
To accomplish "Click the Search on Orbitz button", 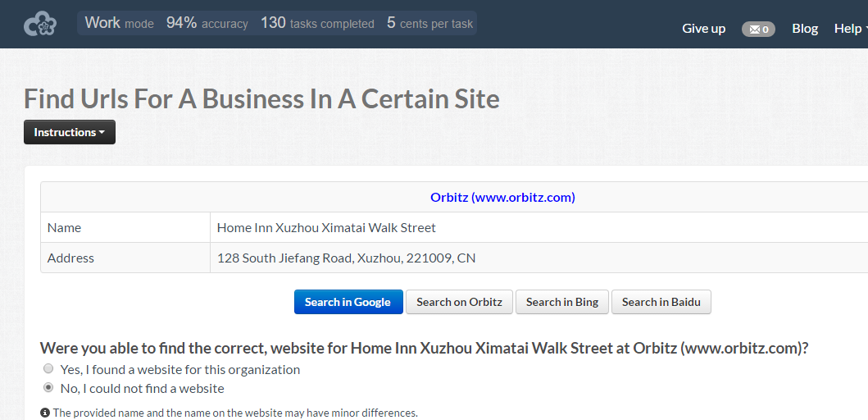I will [459, 302].
